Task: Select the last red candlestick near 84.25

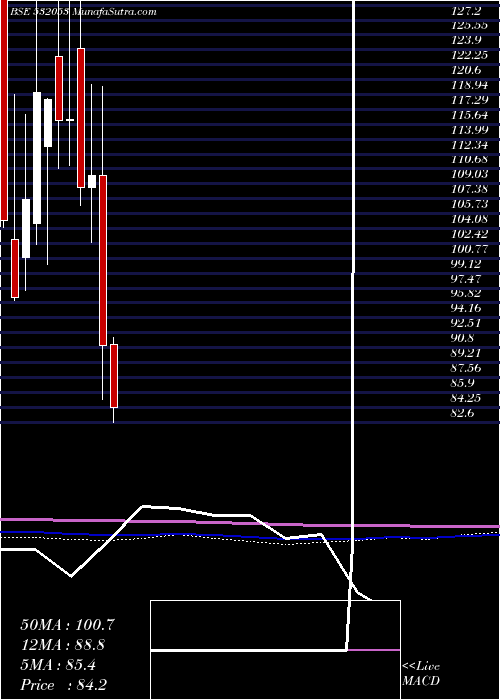Action: [114, 376]
